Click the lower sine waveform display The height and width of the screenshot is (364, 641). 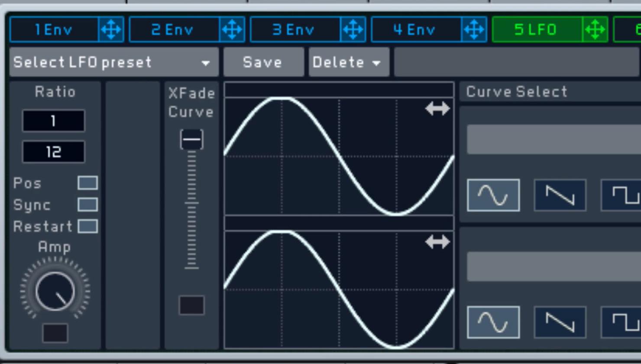(339, 290)
